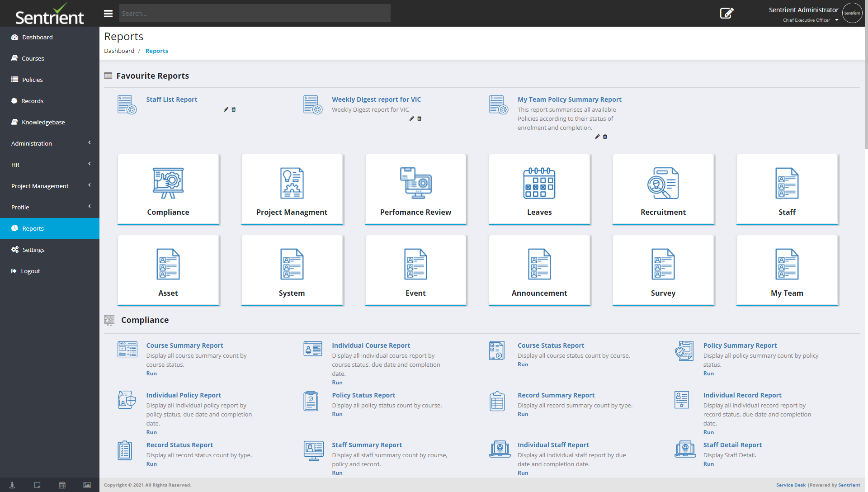This screenshot has width=868, height=492.
Task: Open the image icon in the footer
Action: click(x=86, y=485)
